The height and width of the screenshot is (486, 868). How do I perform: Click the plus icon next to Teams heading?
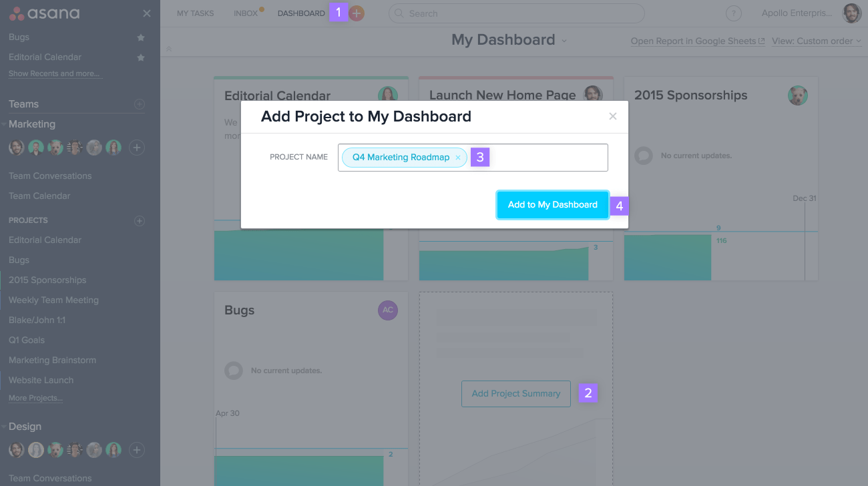tap(139, 104)
